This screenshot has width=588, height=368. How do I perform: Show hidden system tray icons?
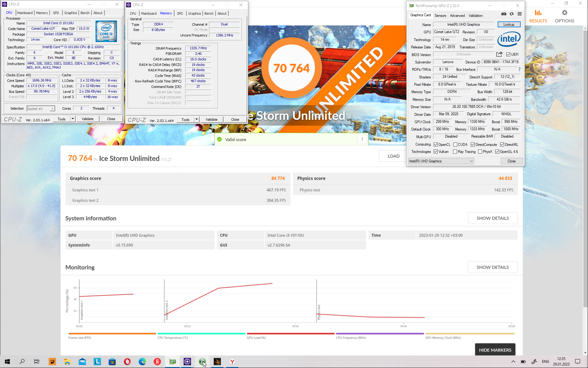[x=513, y=362]
